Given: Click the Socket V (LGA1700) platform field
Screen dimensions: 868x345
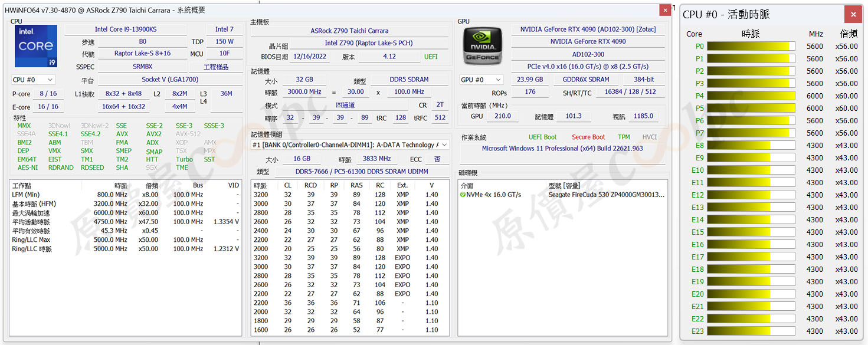Looking at the screenshot, I should [170, 80].
